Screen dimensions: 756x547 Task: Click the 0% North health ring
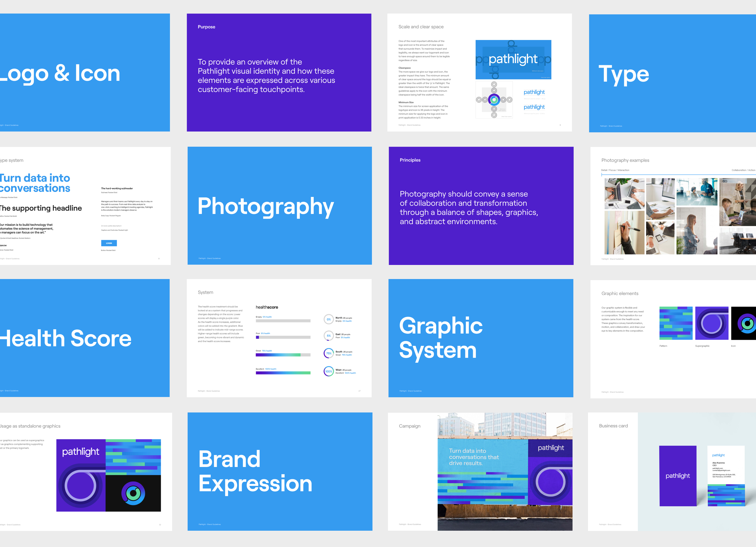[329, 319]
